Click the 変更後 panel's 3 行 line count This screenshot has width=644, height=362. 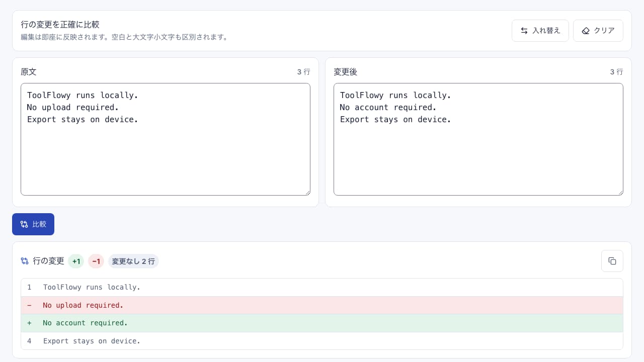click(617, 72)
